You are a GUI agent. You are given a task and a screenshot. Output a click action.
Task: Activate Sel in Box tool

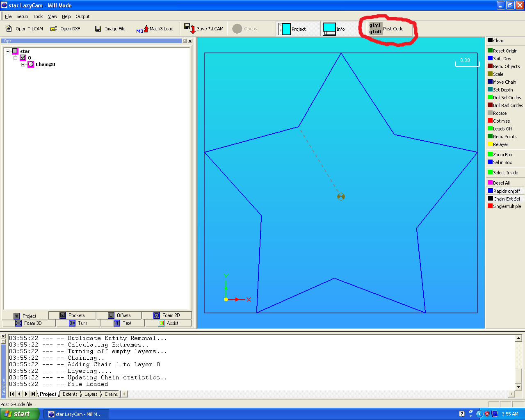(500, 162)
